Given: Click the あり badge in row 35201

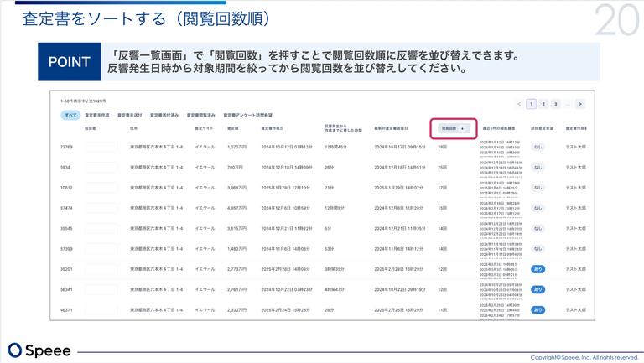Looking at the screenshot, I should (537, 269).
